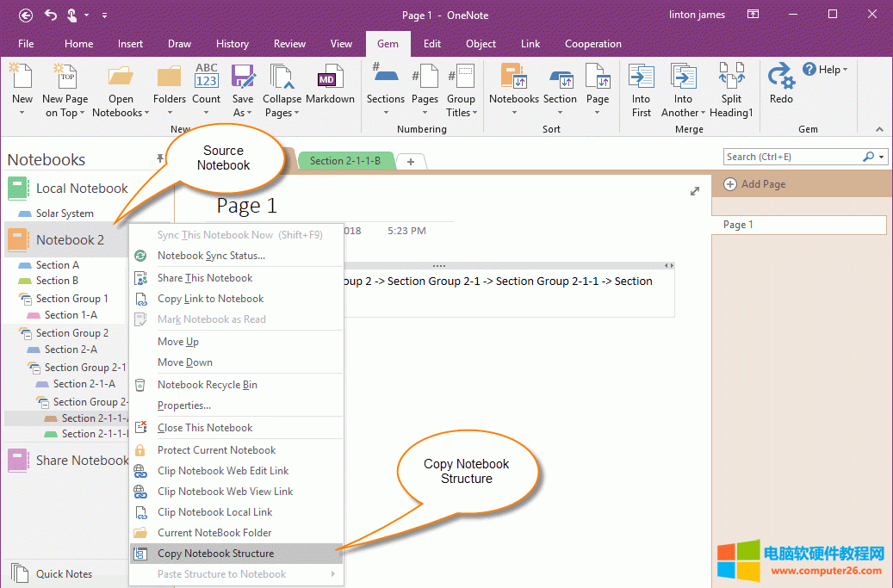Click the Add Page button
This screenshot has height=588, width=893.
[x=755, y=184]
